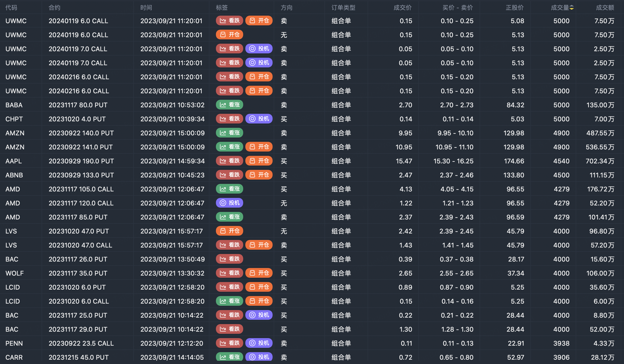The image size is (624, 364).
Task: Select the ABNB ticker cell
Action: tap(14, 175)
